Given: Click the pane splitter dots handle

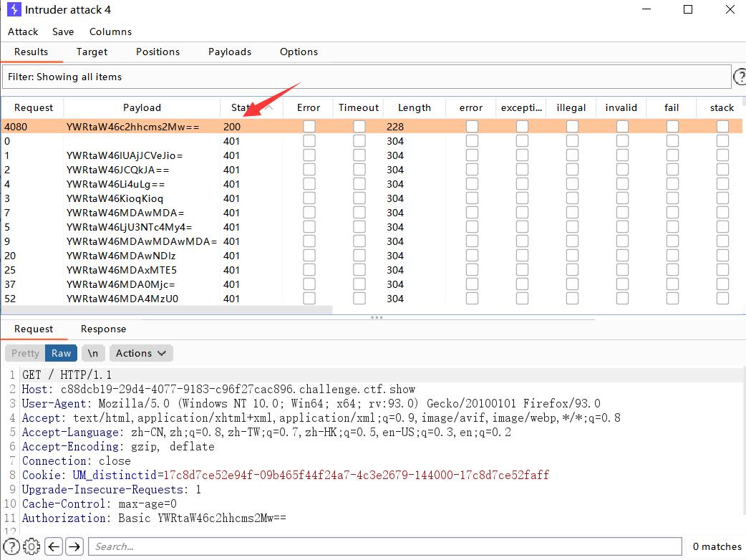Looking at the screenshot, I should [x=377, y=317].
